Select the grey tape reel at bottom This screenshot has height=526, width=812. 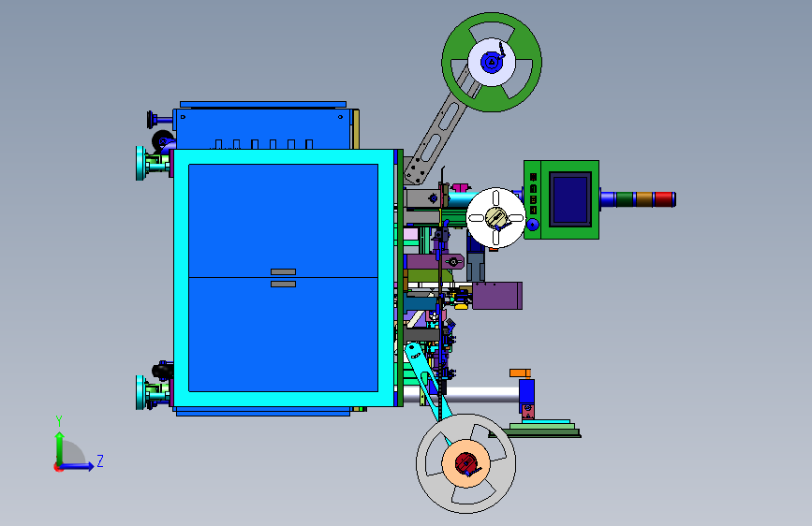465,463
